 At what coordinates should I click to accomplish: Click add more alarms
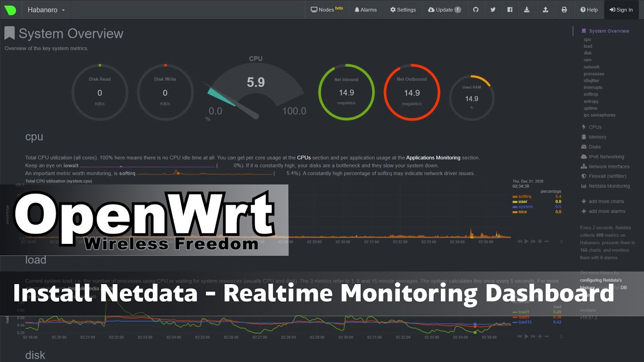(x=603, y=211)
